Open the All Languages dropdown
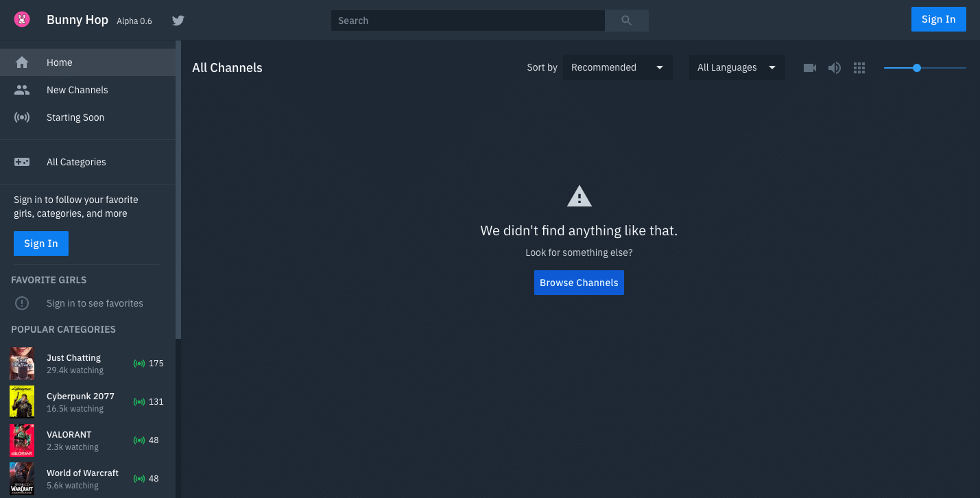Viewport: 980px width, 498px height. click(x=737, y=67)
